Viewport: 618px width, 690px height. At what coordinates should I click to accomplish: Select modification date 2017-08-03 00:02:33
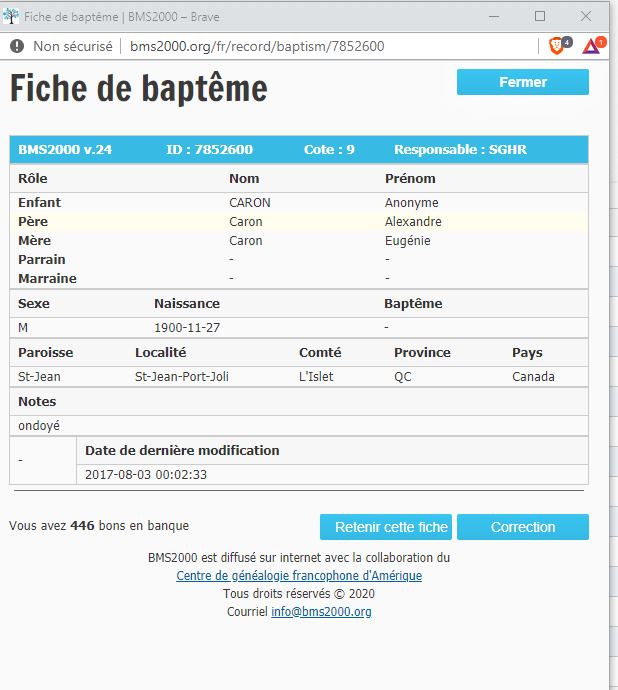(146, 474)
